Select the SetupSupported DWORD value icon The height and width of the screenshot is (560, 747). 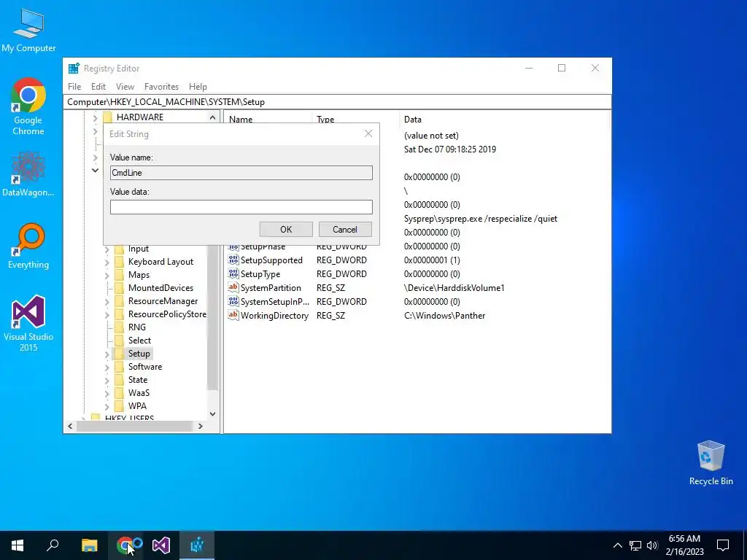[233, 260]
